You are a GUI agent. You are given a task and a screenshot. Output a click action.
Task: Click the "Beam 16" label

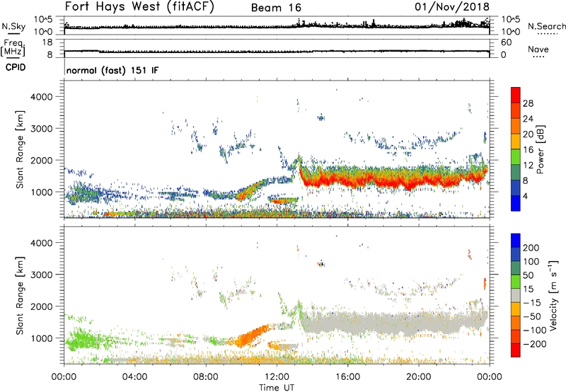coord(276,8)
